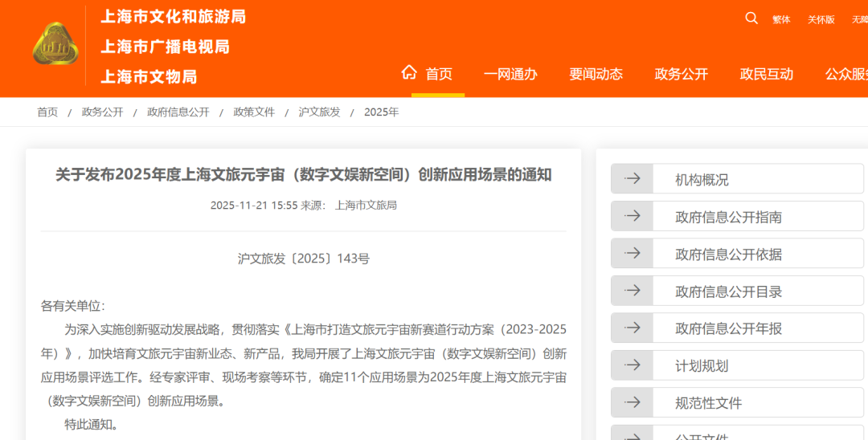Click the document number 沪文旅发〔2025〕143号

tap(303, 259)
